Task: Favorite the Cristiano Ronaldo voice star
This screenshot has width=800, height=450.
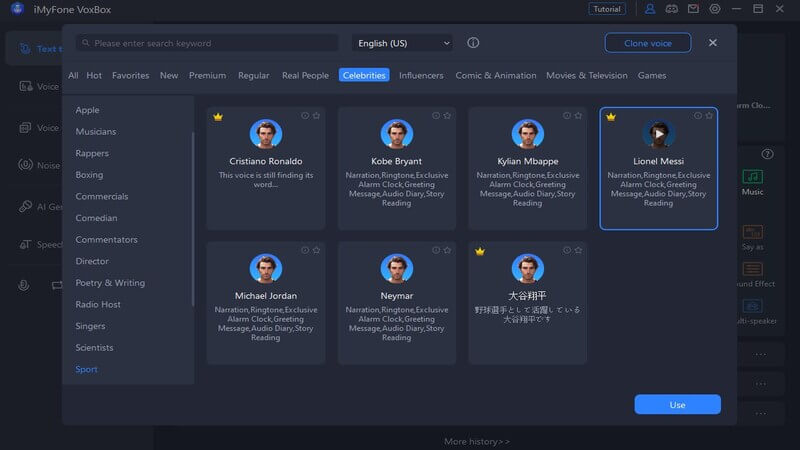Action: pos(316,116)
